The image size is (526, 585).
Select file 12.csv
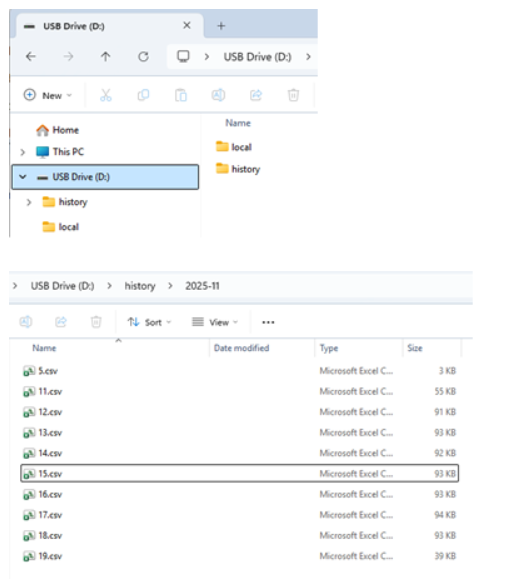coord(239,412)
